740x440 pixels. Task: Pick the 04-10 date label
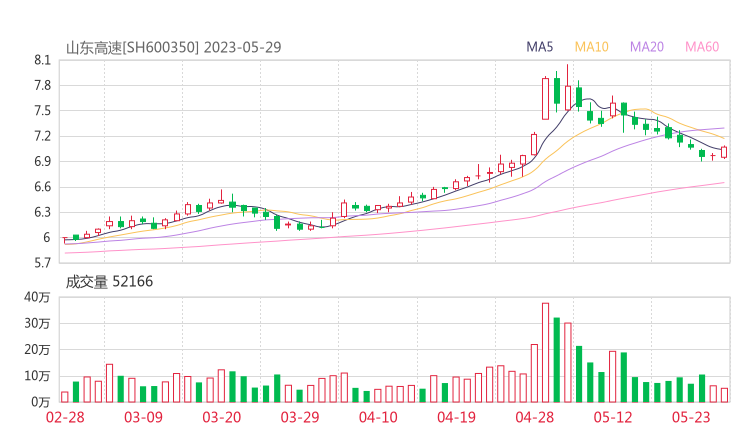[378, 417]
